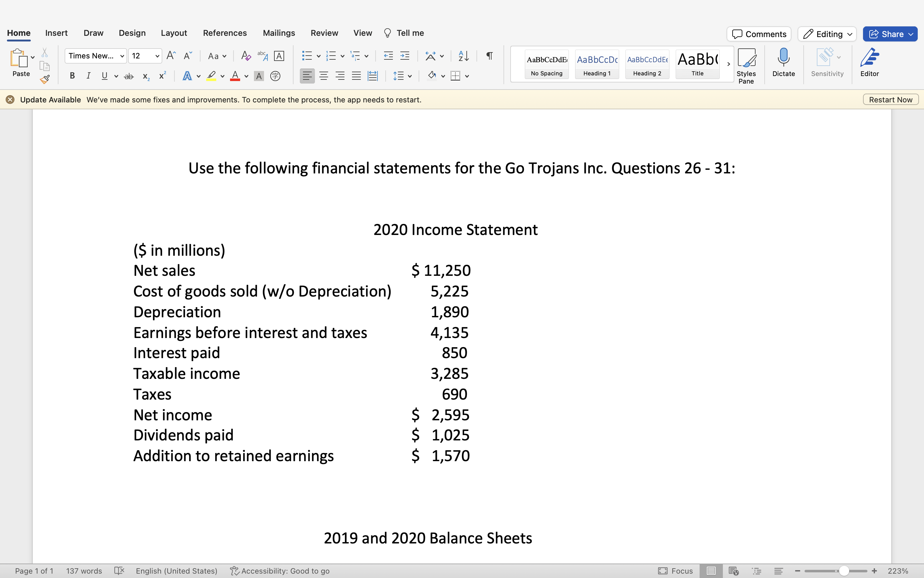Open spelling and grammar check status icon
924x578 pixels.
(119, 571)
